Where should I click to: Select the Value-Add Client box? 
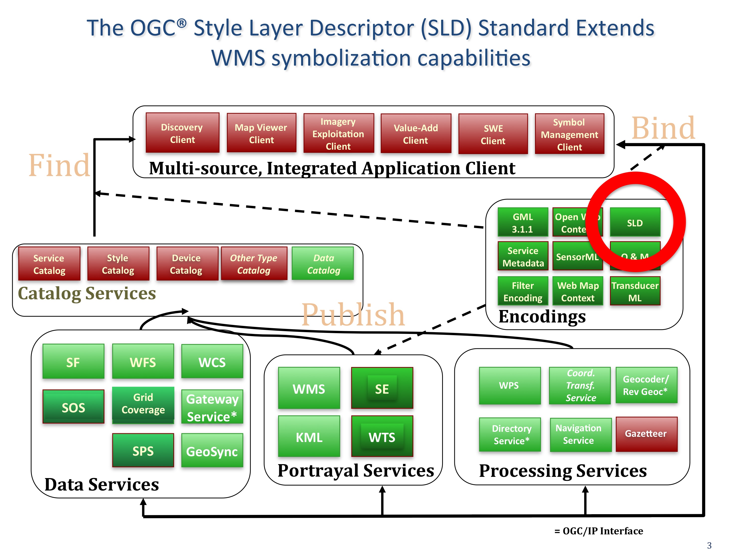(416, 134)
